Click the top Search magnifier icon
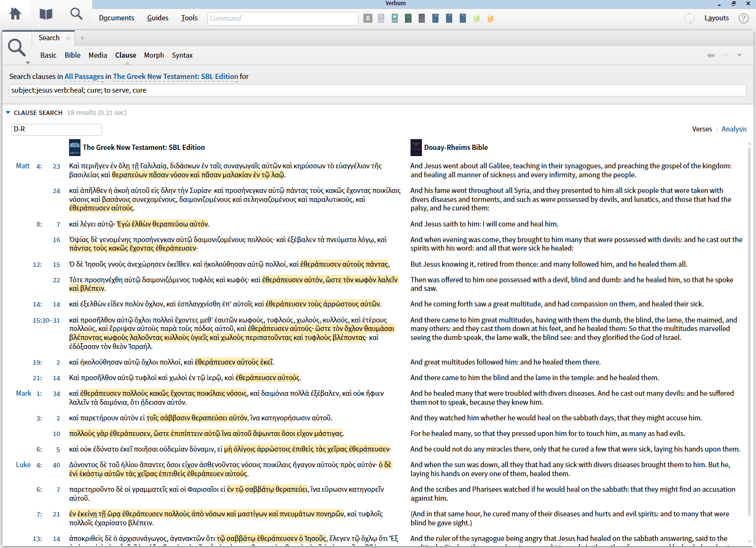The height and width of the screenshot is (548, 756). (76, 14)
